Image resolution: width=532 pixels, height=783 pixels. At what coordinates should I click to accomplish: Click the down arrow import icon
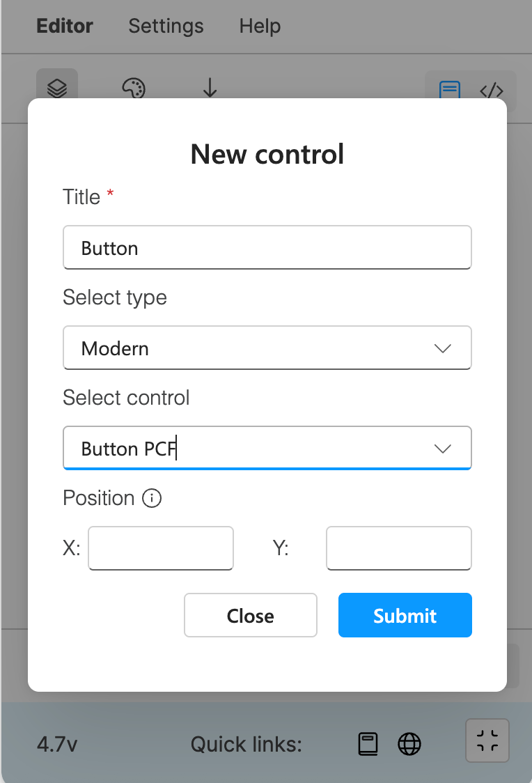210,87
